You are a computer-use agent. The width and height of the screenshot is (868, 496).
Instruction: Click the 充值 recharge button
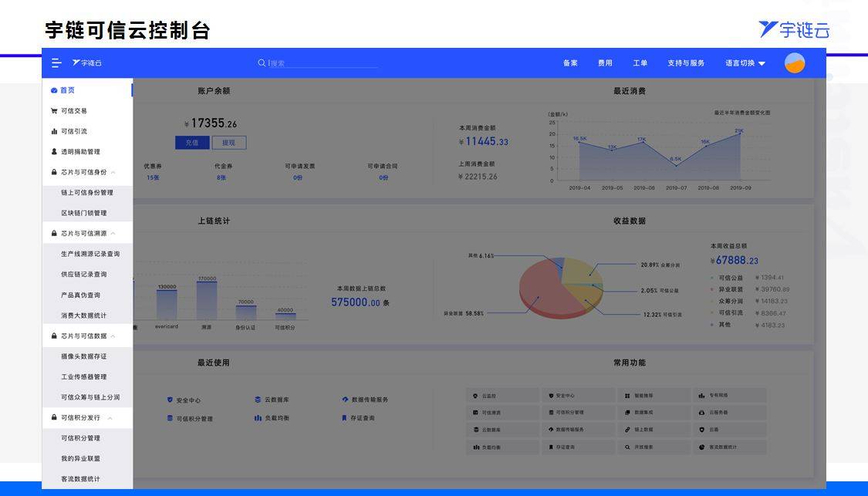[x=191, y=143]
